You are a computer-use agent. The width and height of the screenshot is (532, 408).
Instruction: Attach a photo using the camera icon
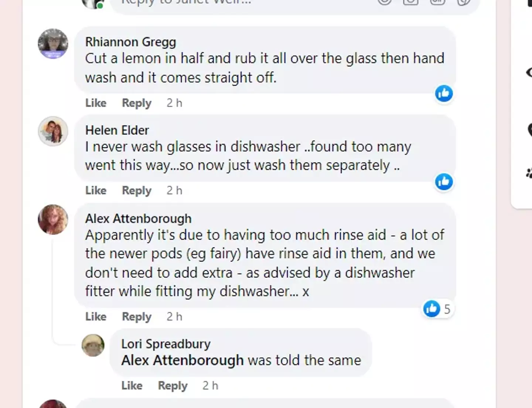(x=410, y=2)
